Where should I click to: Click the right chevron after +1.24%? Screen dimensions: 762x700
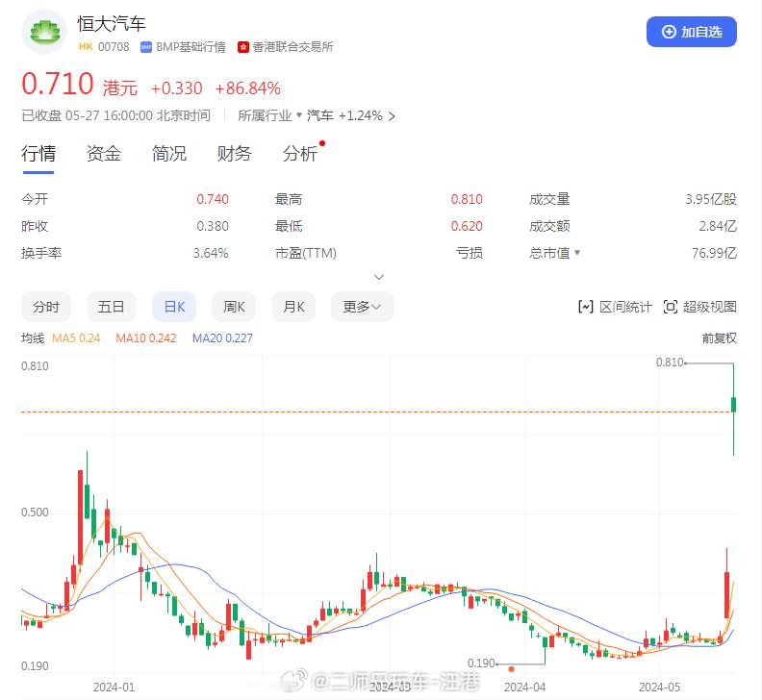pyautogui.click(x=392, y=116)
